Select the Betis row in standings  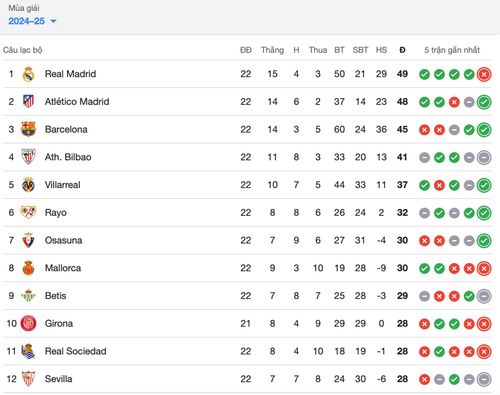(x=247, y=296)
